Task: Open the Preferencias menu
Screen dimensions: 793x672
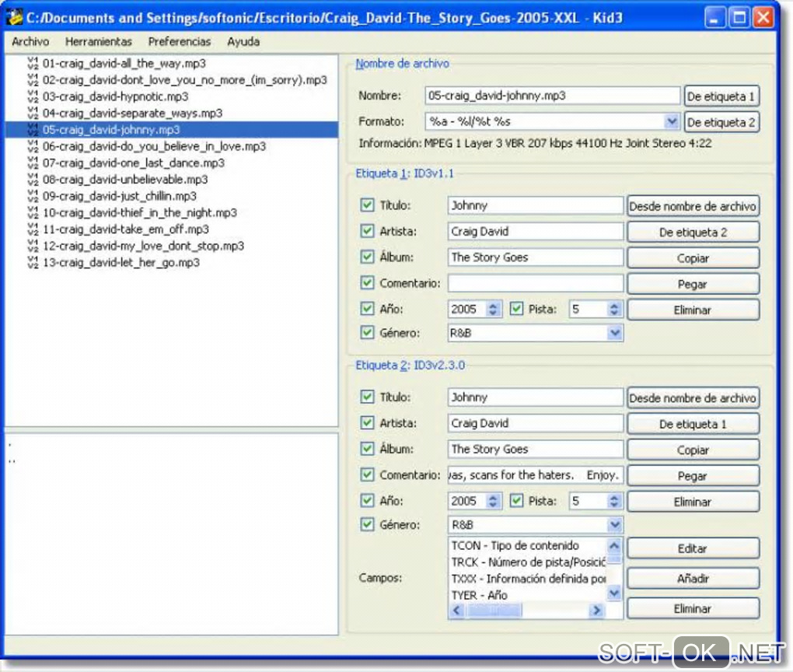Action: point(180,42)
